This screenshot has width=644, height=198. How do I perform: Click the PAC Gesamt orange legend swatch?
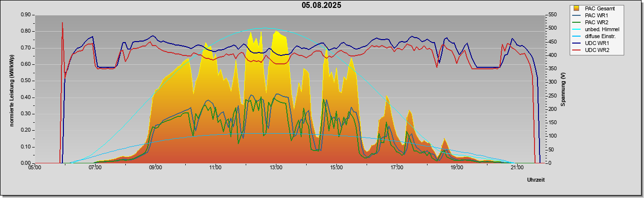point(577,8)
